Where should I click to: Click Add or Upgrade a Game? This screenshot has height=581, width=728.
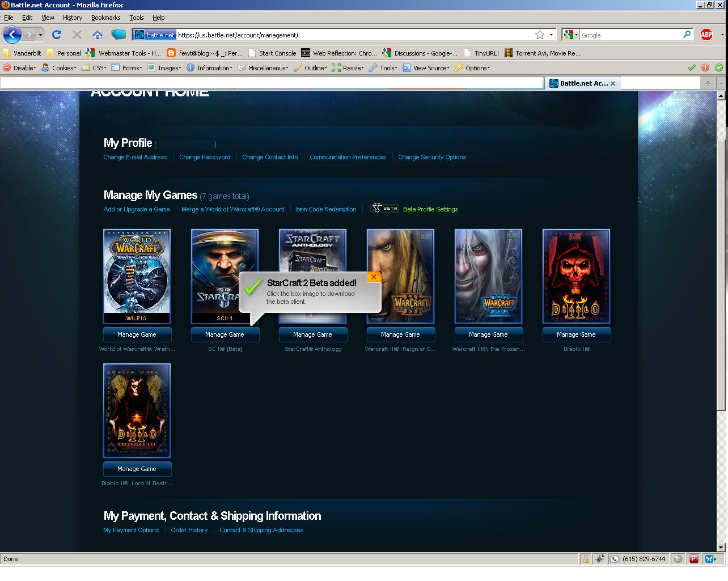137,209
